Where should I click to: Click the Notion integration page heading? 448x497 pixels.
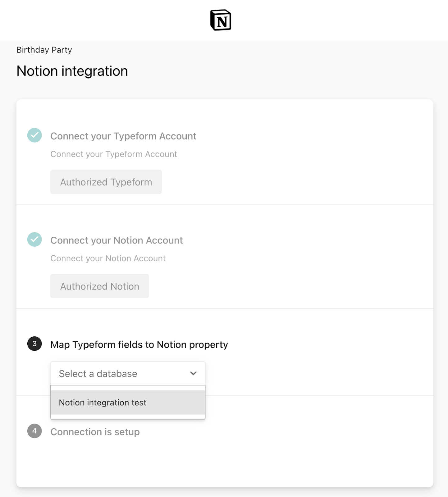tap(72, 71)
